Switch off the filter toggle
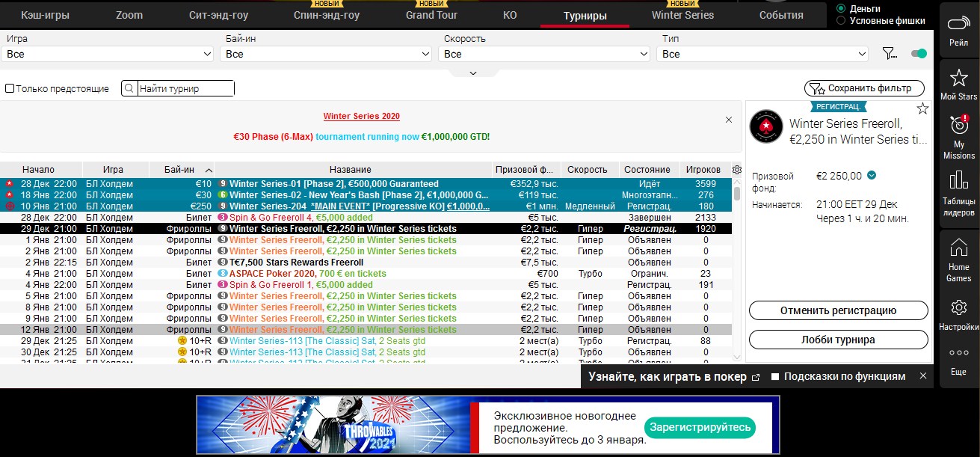Screen dimensions: 980x457 919,53
